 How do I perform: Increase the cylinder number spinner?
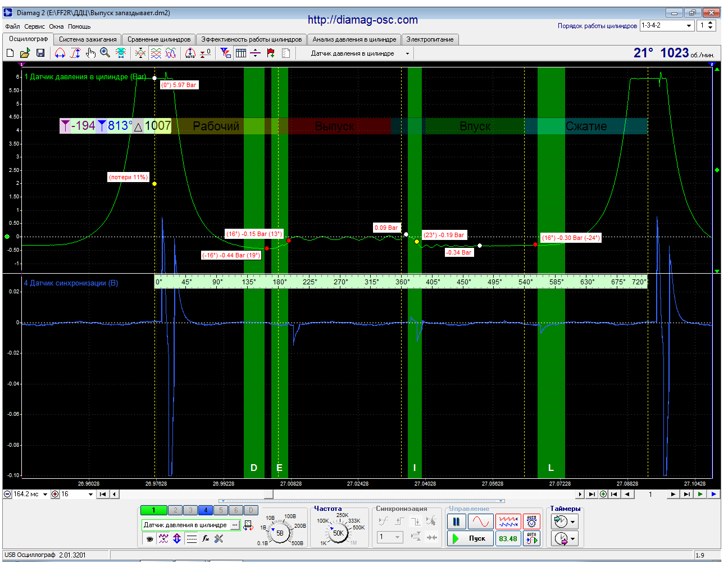pyautogui.click(x=711, y=23)
